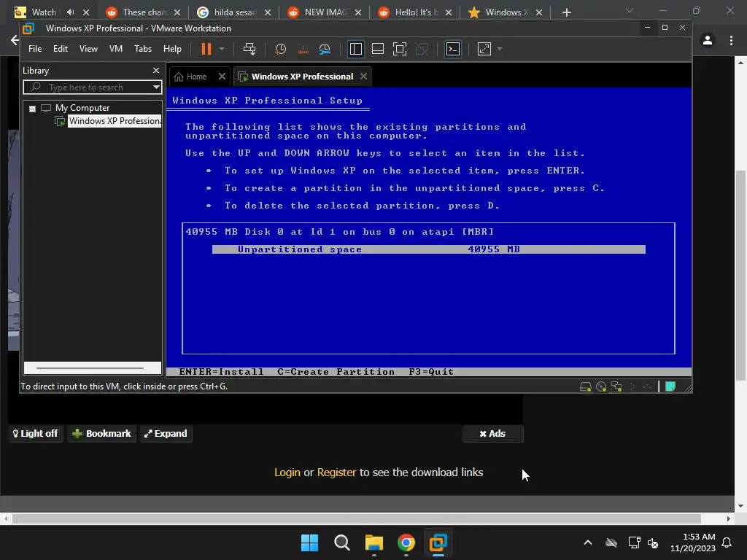Screen dimensions: 747x560
Task: Open the stretch guest dropdown arrow
Action: coord(499,49)
